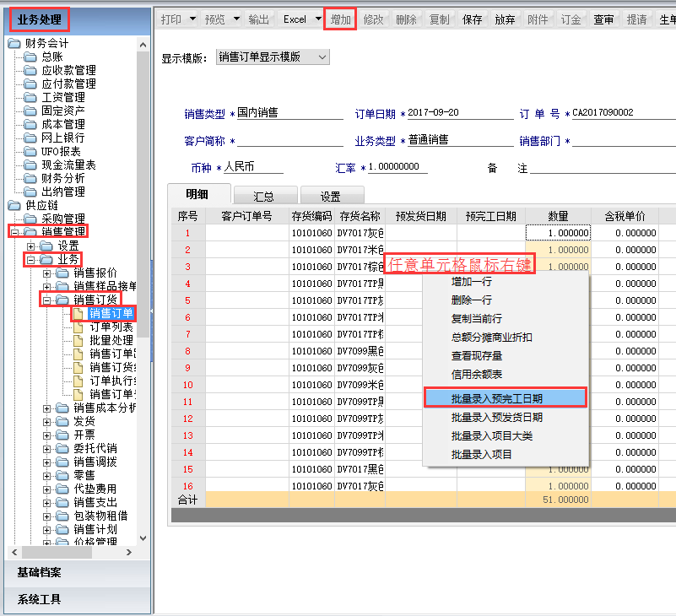The height and width of the screenshot is (616, 676).
Task: Click the document icon beside 批量处理
Action: [x=79, y=340]
